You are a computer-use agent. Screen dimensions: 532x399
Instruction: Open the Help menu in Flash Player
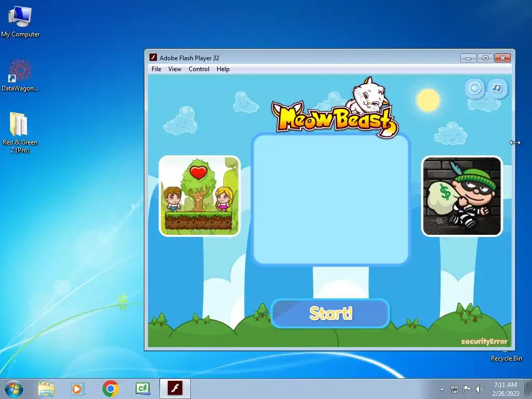coord(223,69)
